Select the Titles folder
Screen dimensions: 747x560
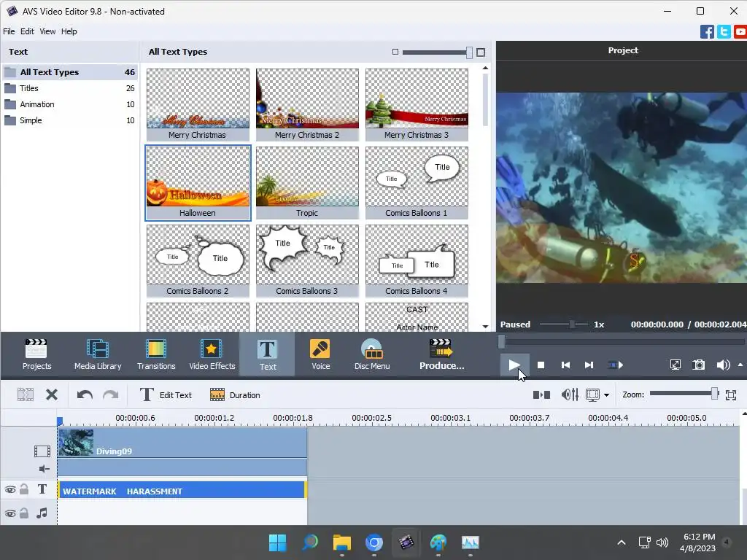pos(69,88)
